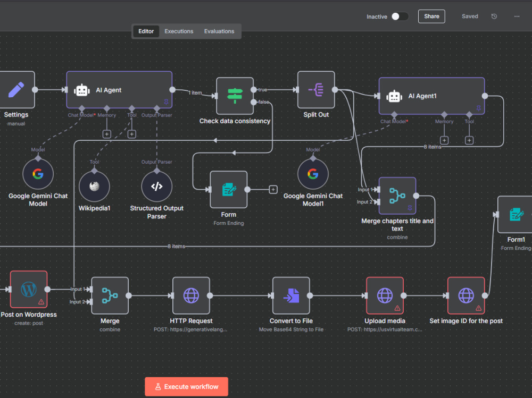Click the '8 items' label near AI Agent1

[x=432, y=147]
